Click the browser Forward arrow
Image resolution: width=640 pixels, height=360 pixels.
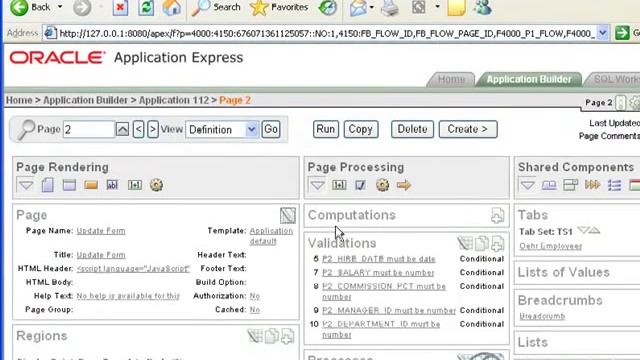coord(82,7)
